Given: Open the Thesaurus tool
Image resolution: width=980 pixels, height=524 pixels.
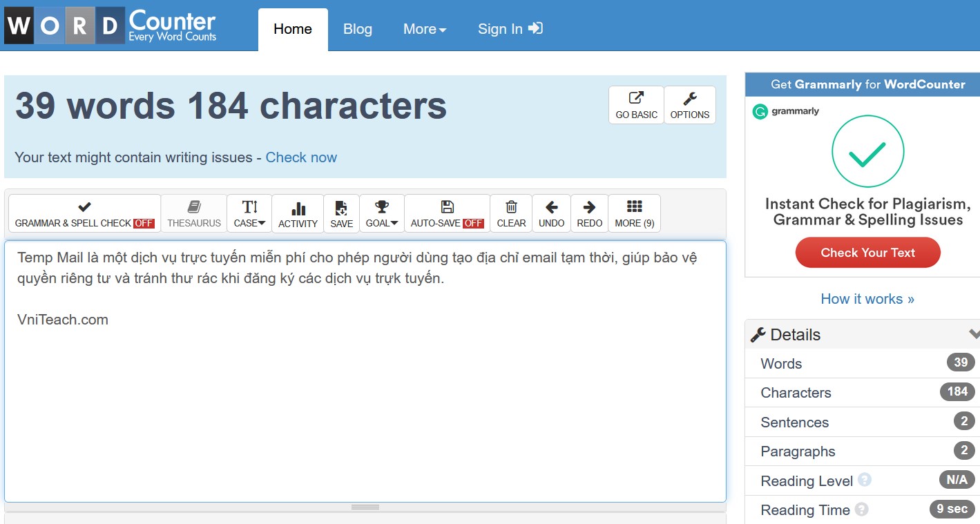Looking at the screenshot, I should 194,213.
